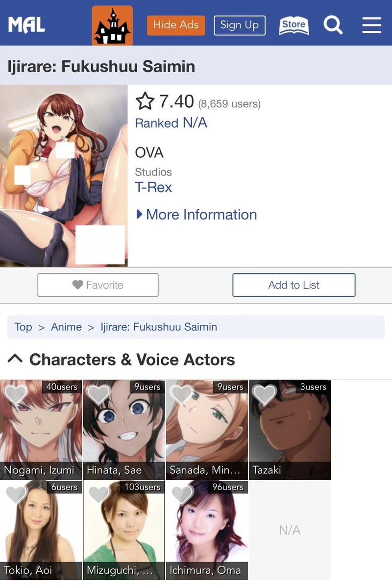Toggle favorite heart on Nogami, Izumi
Image resolution: width=392 pixels, height=588 pixels.
pyautogui.click(x=16, y=394)
